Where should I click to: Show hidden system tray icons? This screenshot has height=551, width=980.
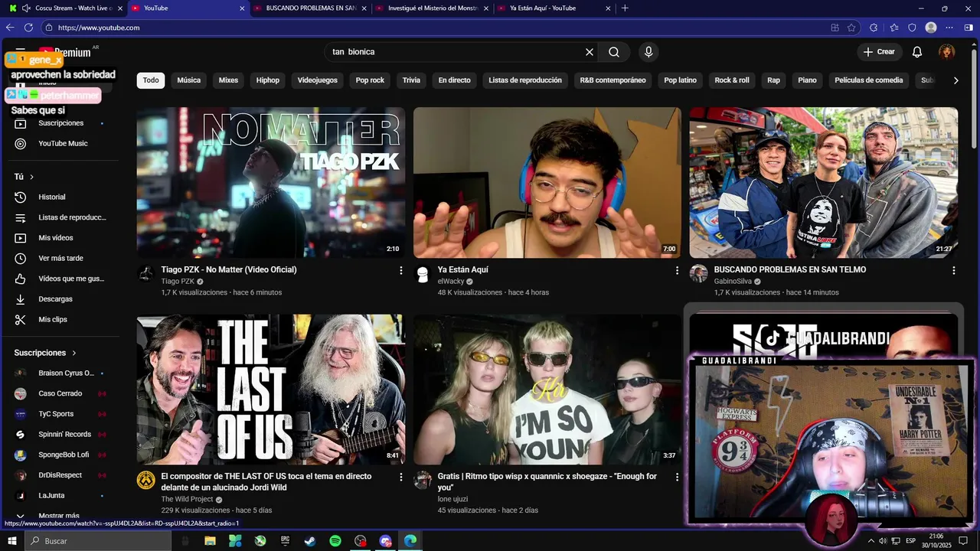click(871, 541)
